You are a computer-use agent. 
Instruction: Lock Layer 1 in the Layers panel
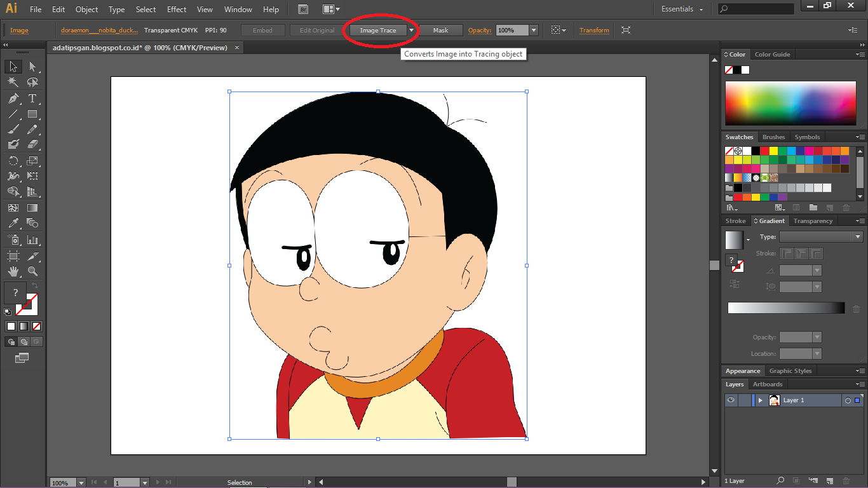click(x=743, y=400)
